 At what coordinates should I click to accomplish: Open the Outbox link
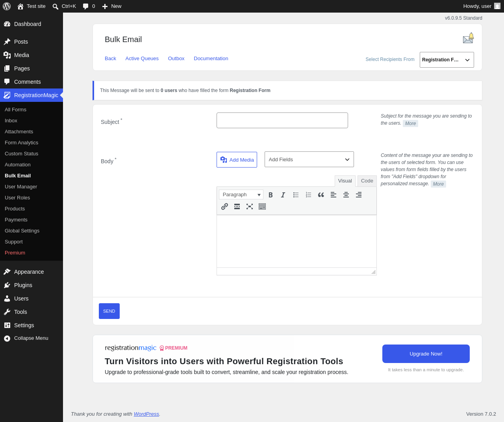click(x=176, y=59)
